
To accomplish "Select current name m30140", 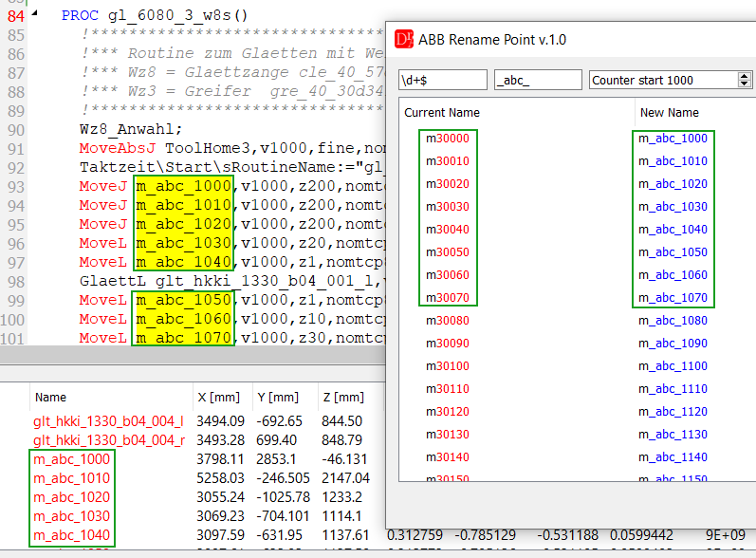I will click(448, 456).
